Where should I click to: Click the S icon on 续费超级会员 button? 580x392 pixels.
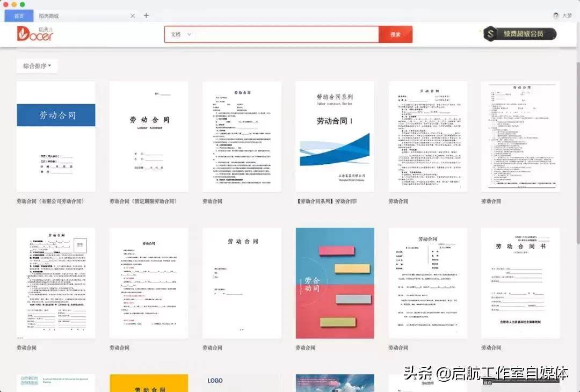pos(489,33)
